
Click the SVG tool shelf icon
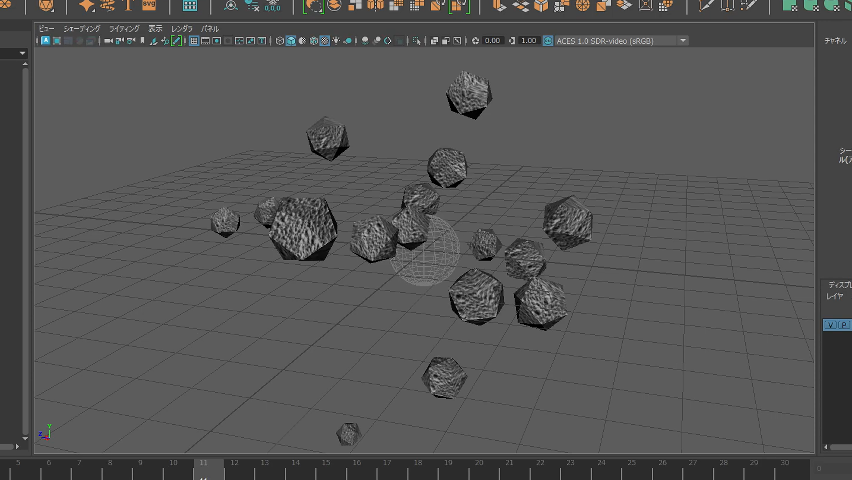point(148,5)
